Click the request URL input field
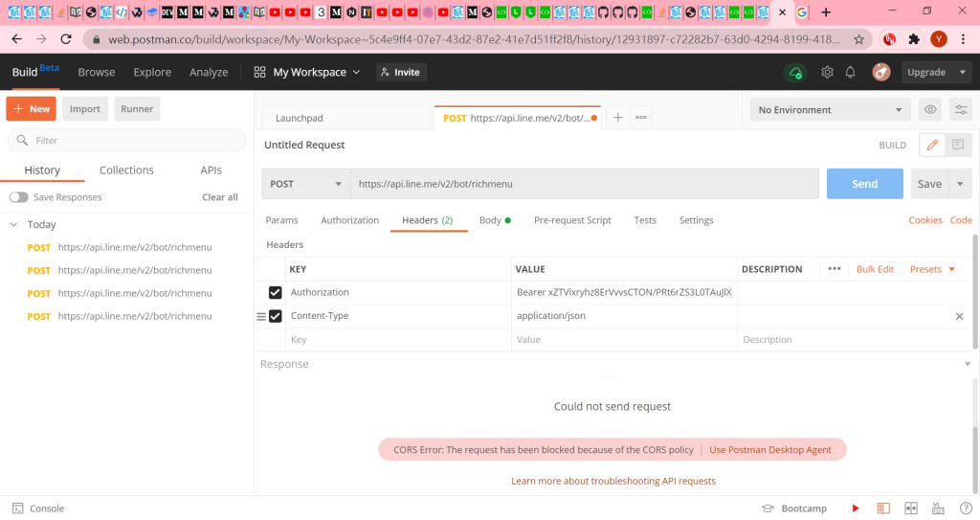The width and height of the screenshot is (980, 520). [x=585, y=184]
